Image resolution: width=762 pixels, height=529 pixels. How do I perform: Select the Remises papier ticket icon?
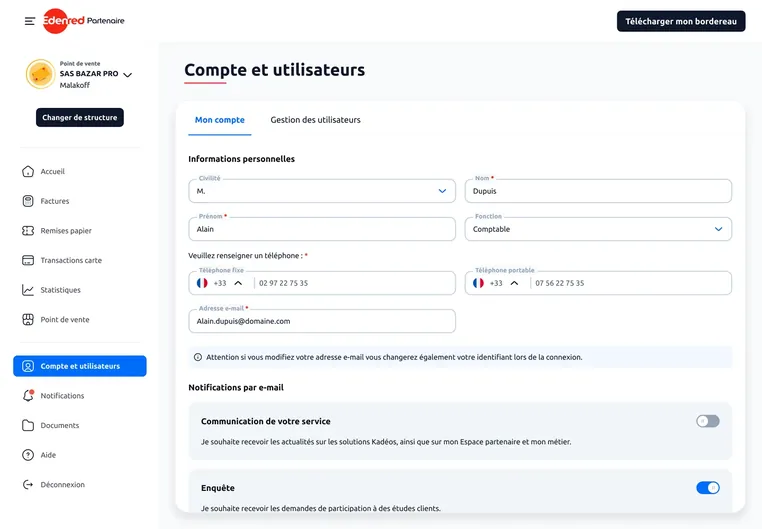28,231
